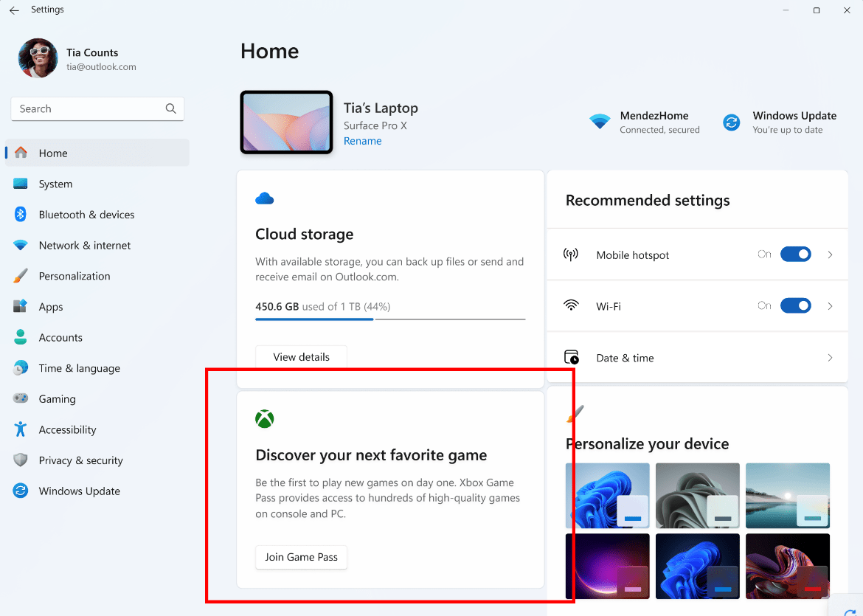Click the View details button
This screenshot has height=616, width=863.
tap(301, 357)
